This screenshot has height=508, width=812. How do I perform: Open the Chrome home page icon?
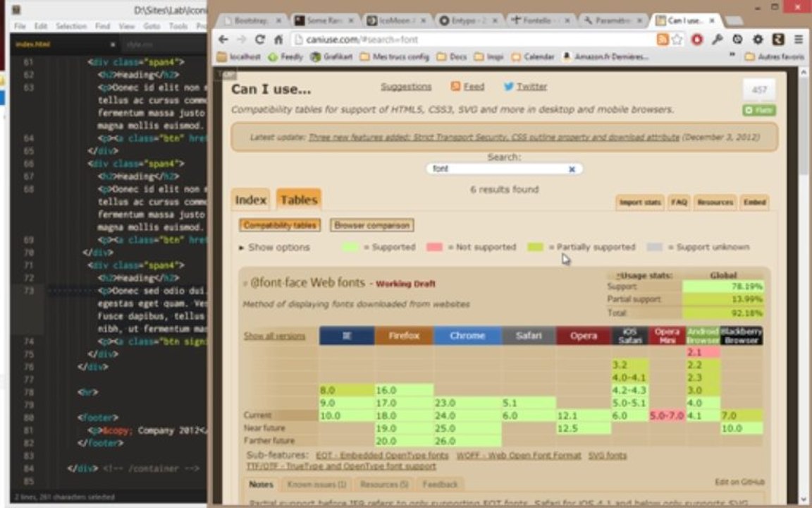[278, 40]
